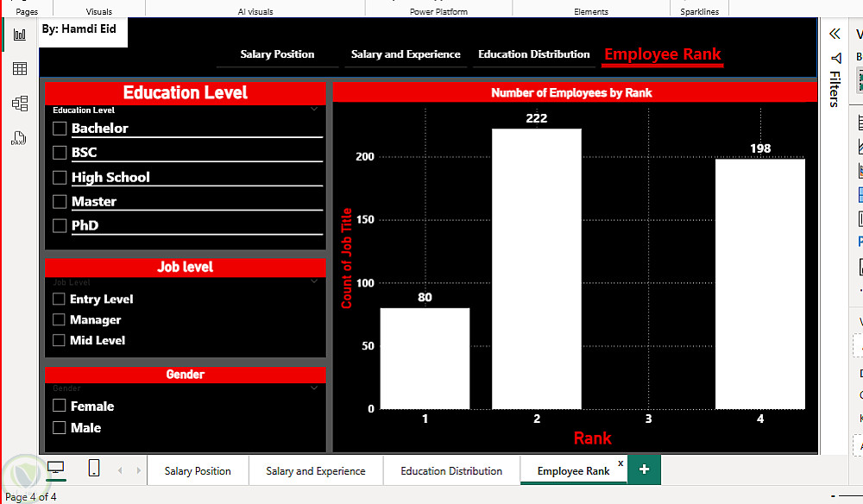The height and width of the screenshot is (504, 863).
Task: Click the Employee Rank navigation button
Action: tap(663, 54)
